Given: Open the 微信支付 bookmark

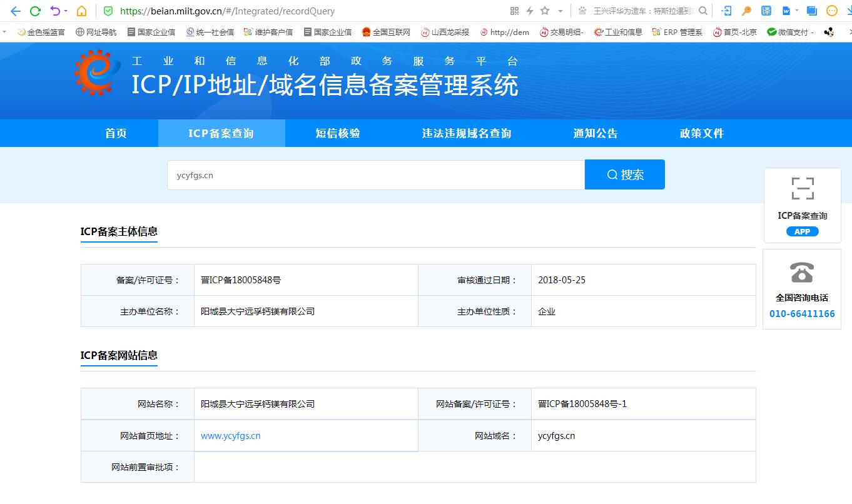Looking at the screenshot, I should pos(789,32).
